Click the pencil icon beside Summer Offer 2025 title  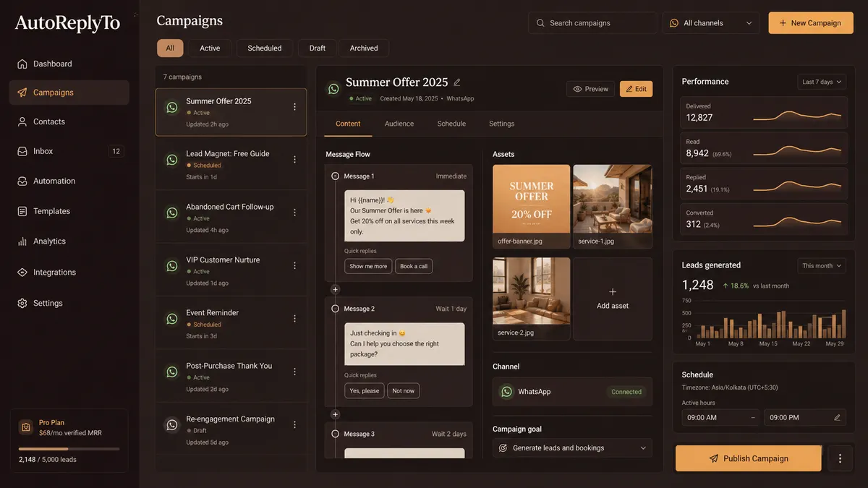pos(457,82)
